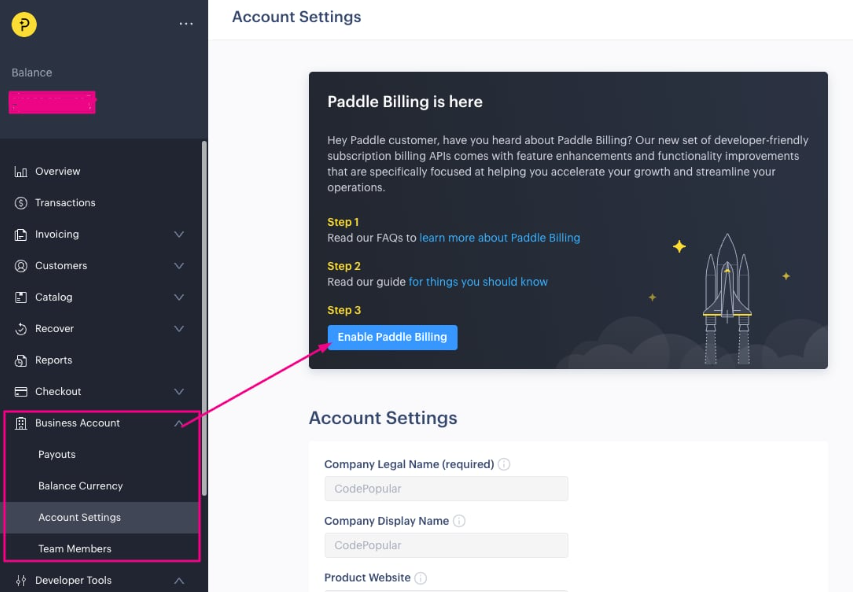Expand the Invoicing menu chevron

pyautogui.click(x=179, y=235)
